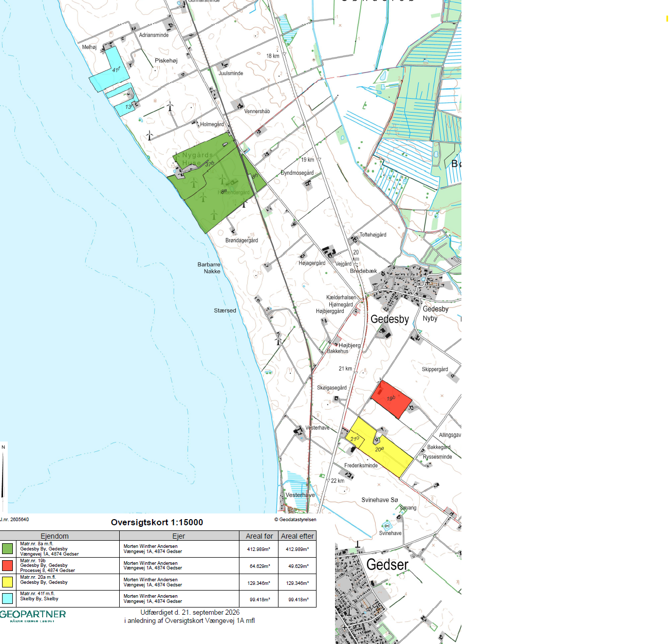Click the 'Toftehøjgård' place label
This screenshot has height=644, width=669.
373,235
